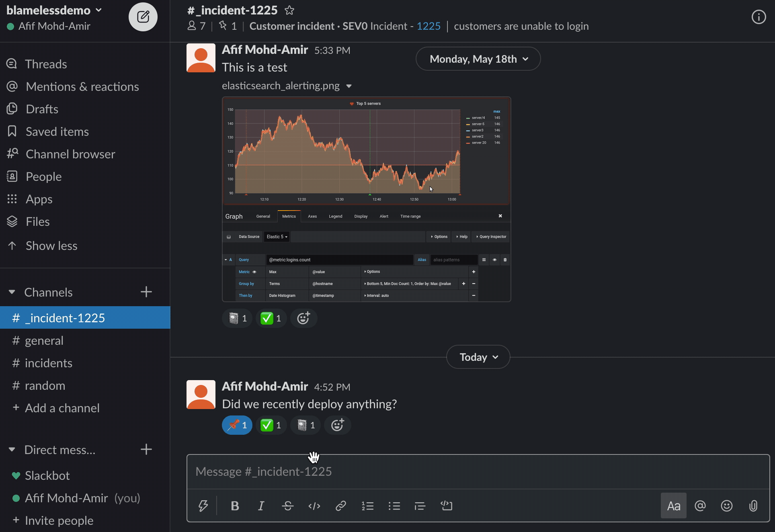
Task: Focus the Message #_incident-1225 input
Action: (x=478, y=472)
